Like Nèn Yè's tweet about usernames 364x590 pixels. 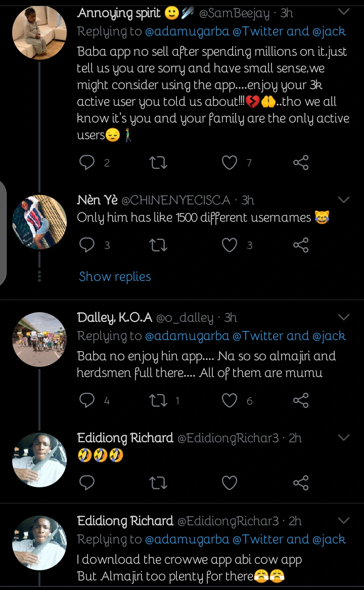tap(230, 245)
